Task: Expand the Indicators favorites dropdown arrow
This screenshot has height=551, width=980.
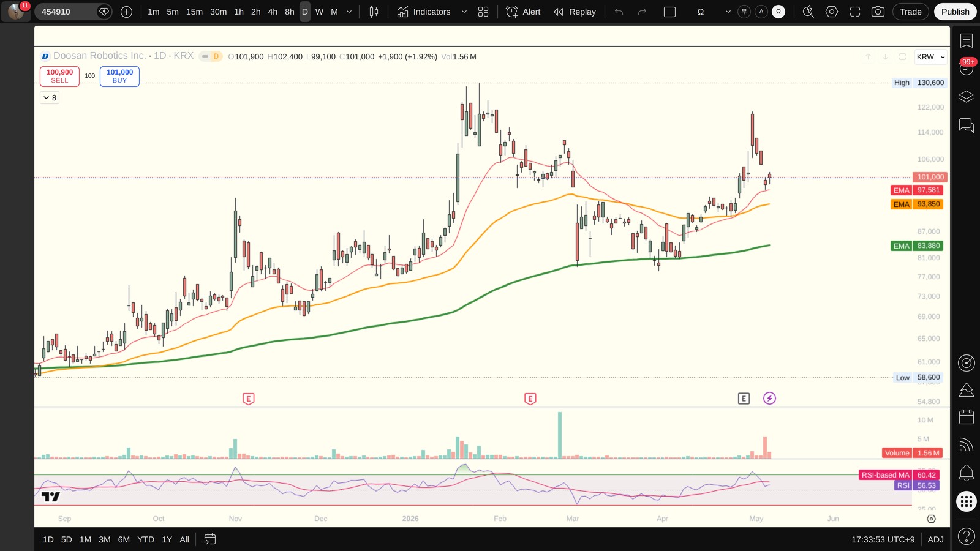Action: coord(464,12)
